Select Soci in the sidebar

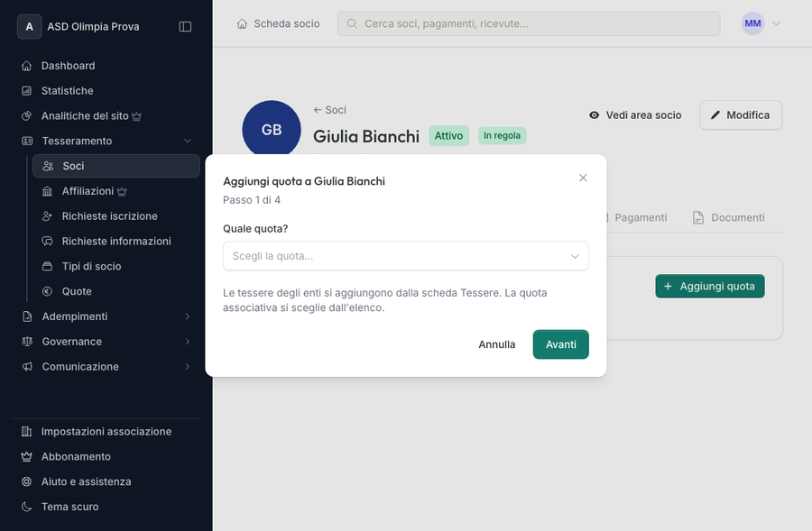[116, 166]
